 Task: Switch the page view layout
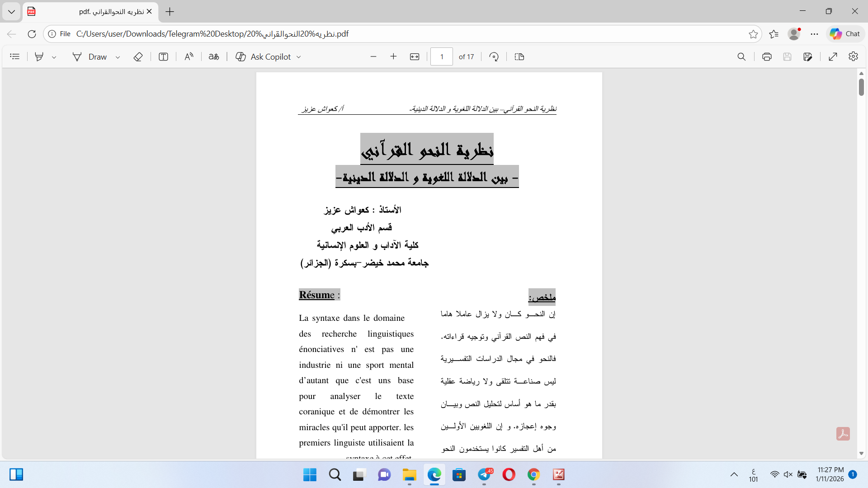(519, 56)
